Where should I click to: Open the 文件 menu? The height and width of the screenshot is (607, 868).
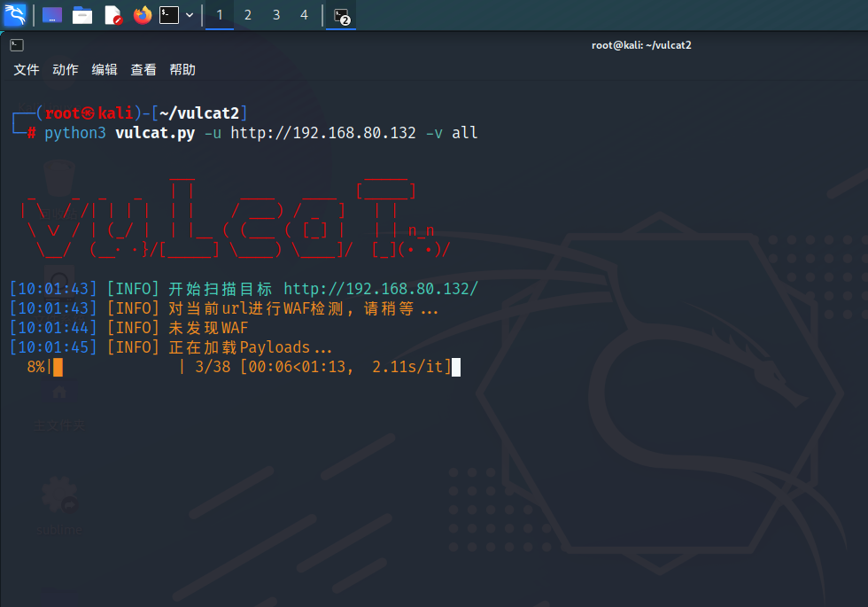[27, 70]
